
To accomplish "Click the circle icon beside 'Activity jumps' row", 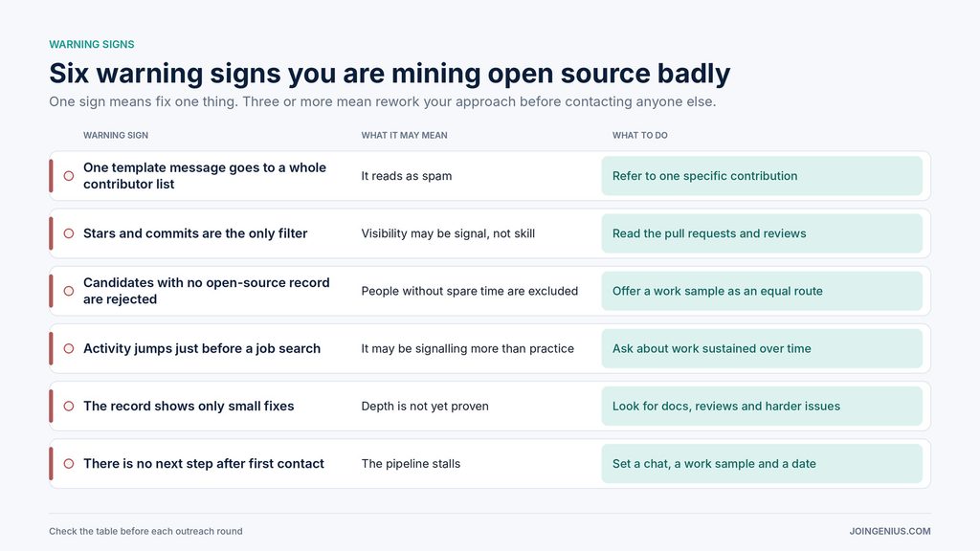I will pyautogui.click(x=69, y=348).
